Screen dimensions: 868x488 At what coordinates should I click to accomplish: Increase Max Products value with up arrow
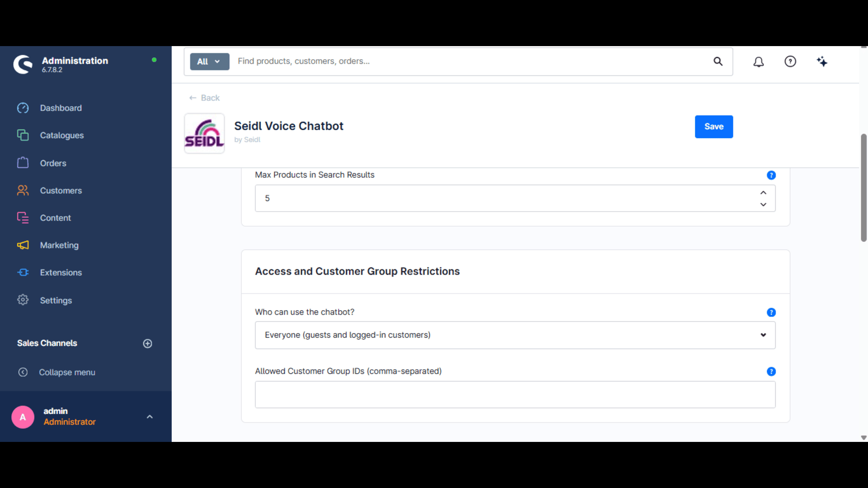[x=763, y=192]
